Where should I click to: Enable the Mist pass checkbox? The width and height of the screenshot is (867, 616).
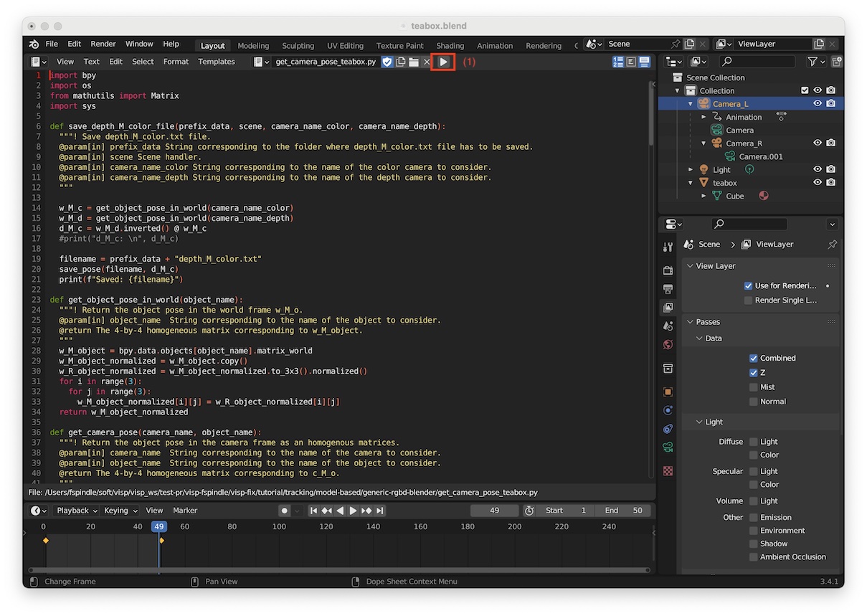pyautogui.click(x=753, y=387)
